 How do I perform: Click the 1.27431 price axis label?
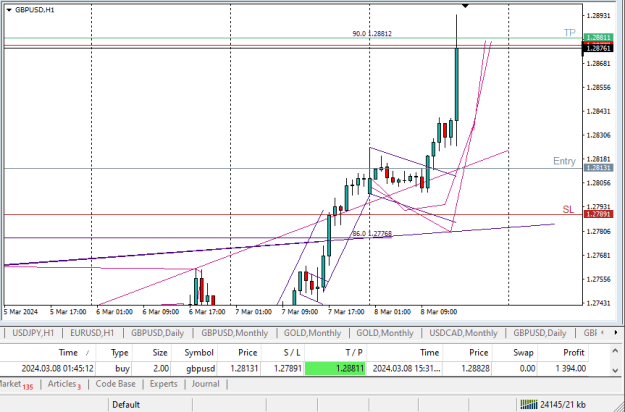coord(598,303)
